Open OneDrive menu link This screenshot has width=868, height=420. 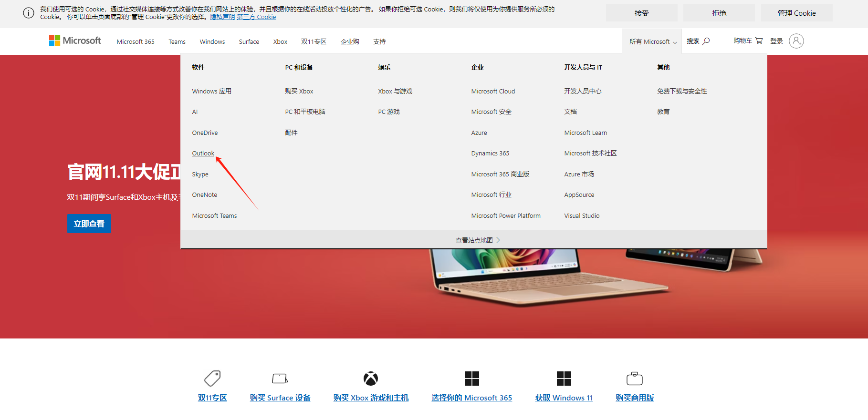(x=205, y=133)
